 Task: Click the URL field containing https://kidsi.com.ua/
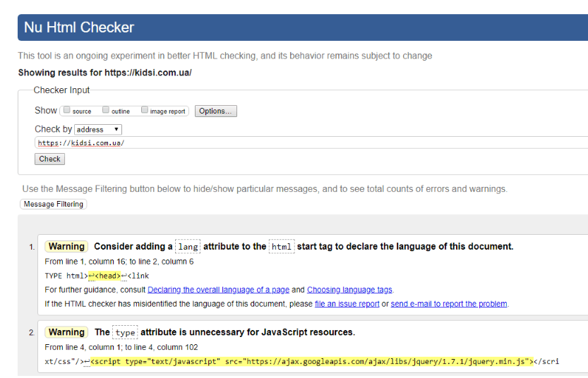tap(311, 142)
